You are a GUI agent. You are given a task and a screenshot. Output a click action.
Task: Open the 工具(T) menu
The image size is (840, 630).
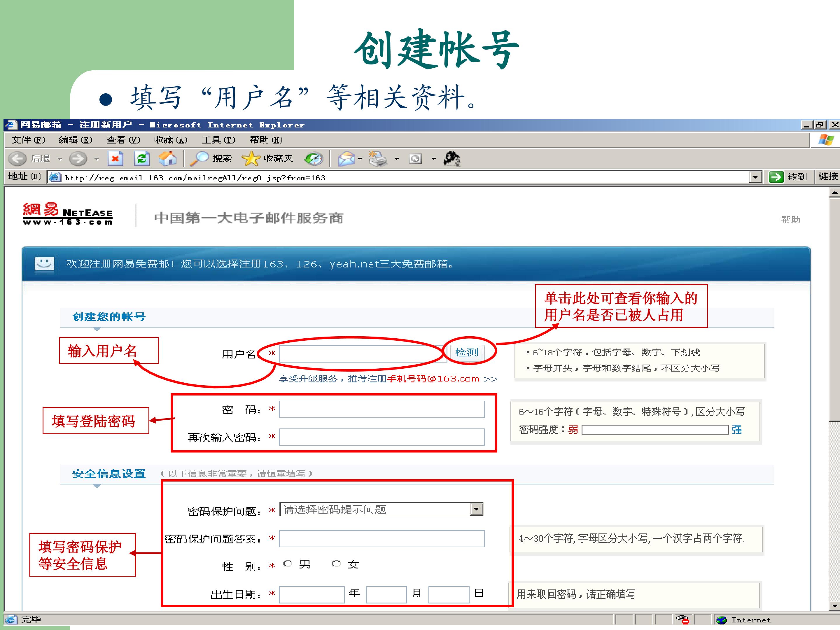click(218, 140)
